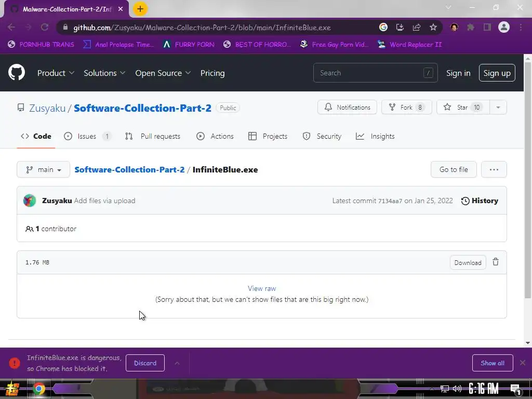Open the main branch selector dropdown
This screenshot has width=532, height=399.
click(x=44, y=169)
